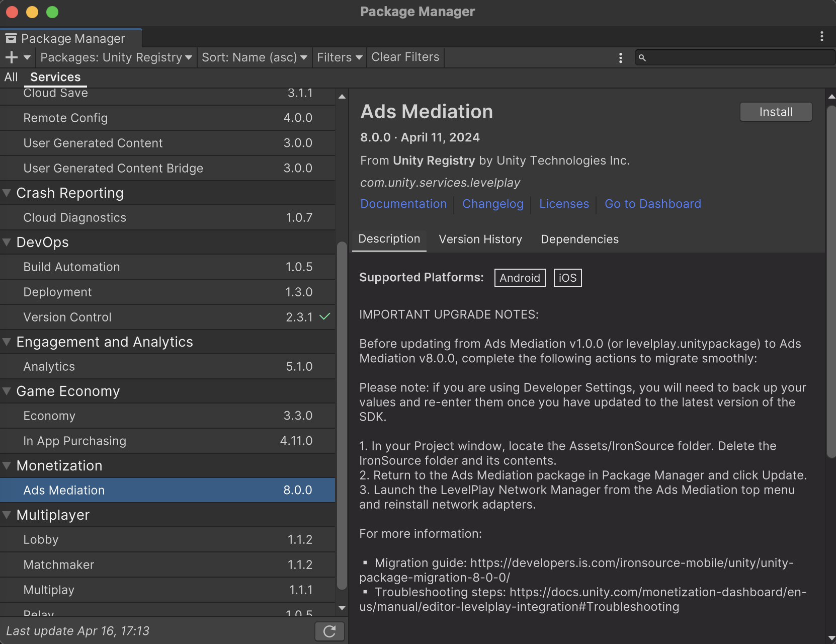Open the Changelog link

point(493,204)
